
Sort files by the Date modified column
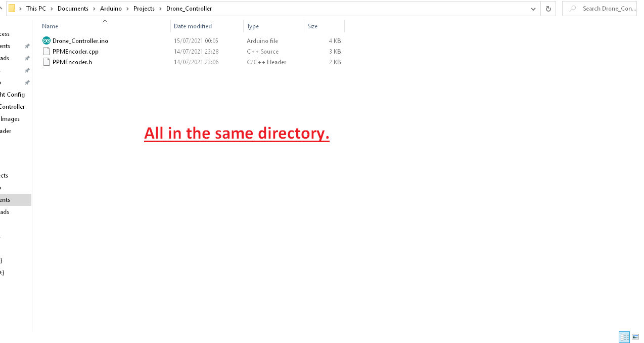(193, 26)
